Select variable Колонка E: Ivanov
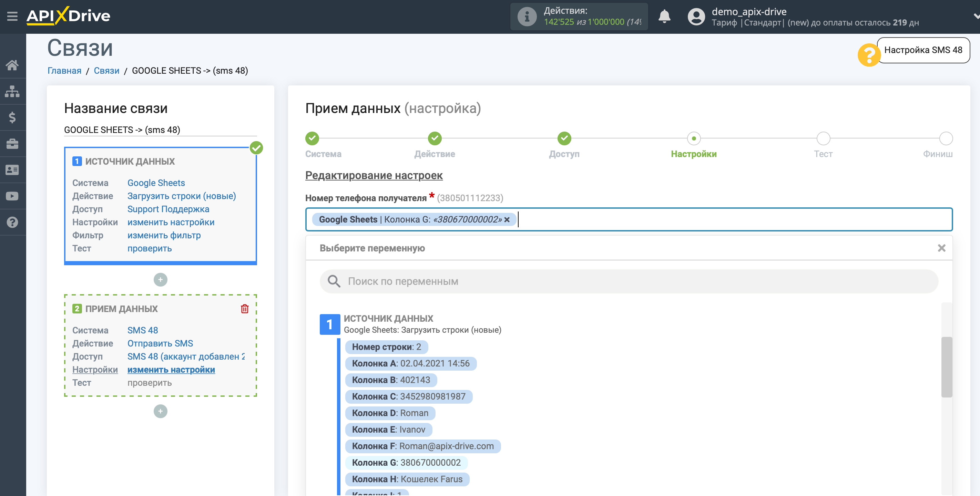Image resolution: width=980 pixels, height=496 pixels. point(388,430)
